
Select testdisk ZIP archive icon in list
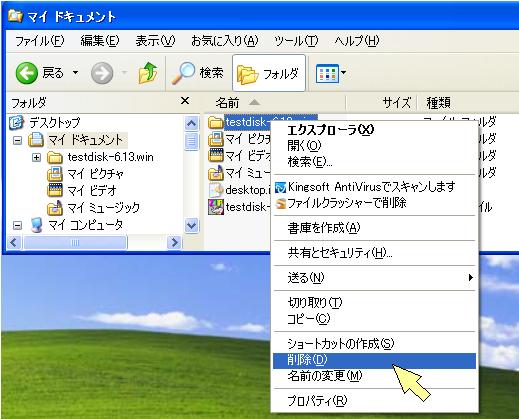point(216,207)
